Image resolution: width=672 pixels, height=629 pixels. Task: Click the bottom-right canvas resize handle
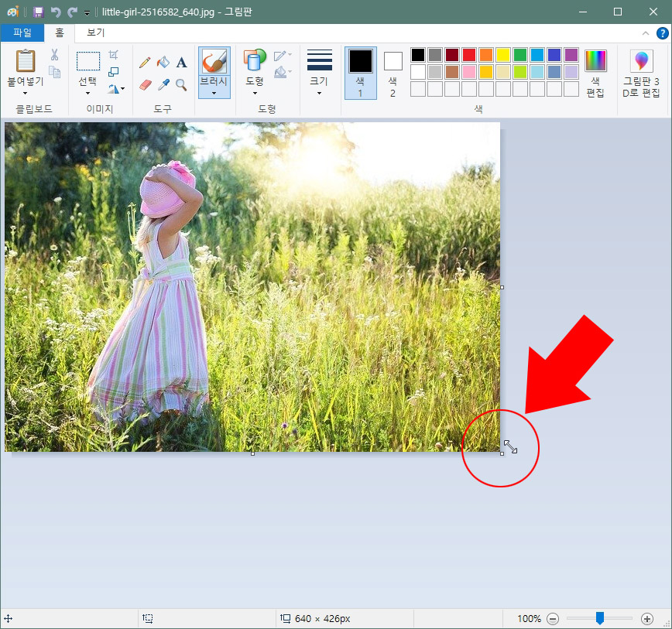pyautogui.click(x=502, y=453)
